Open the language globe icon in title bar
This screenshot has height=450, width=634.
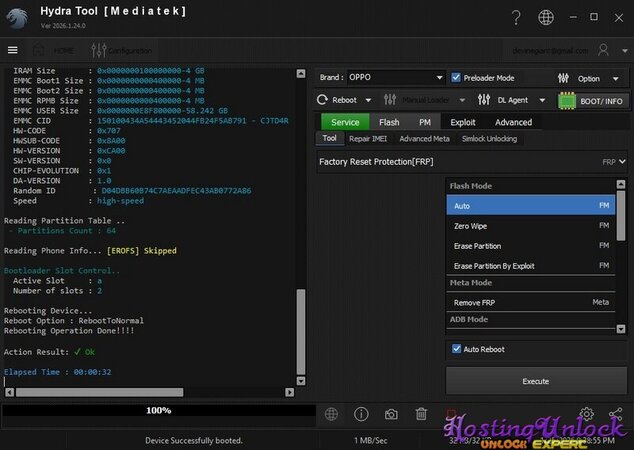pyautogui.click(x=545, y=18)
